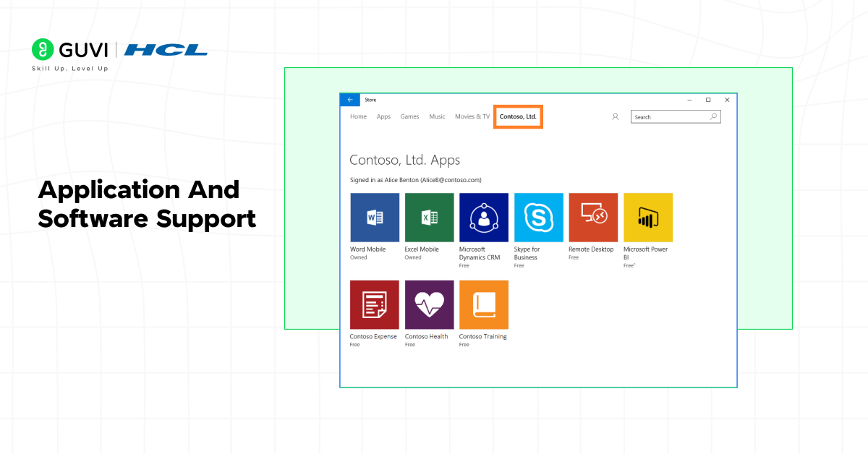Image resolution: width=868 pixels, height=454 pixels.
Task: Select the Contoso Expense app tile
Action: coord(374,304)
